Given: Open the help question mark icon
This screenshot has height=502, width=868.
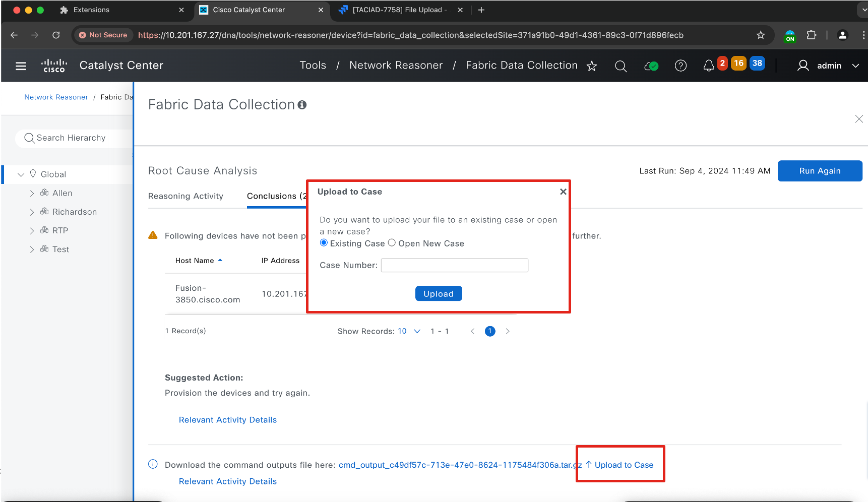Looking at the screenshot, I should point(680,66).
